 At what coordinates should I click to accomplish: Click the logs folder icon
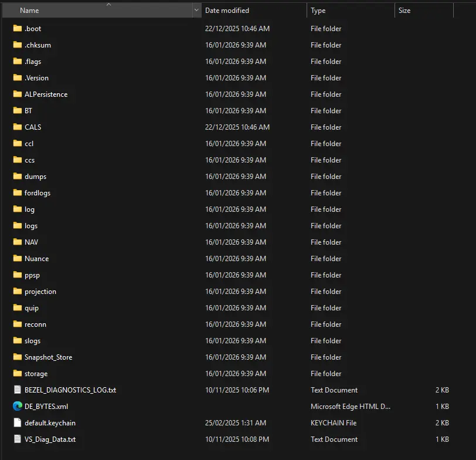click(18, 225)
